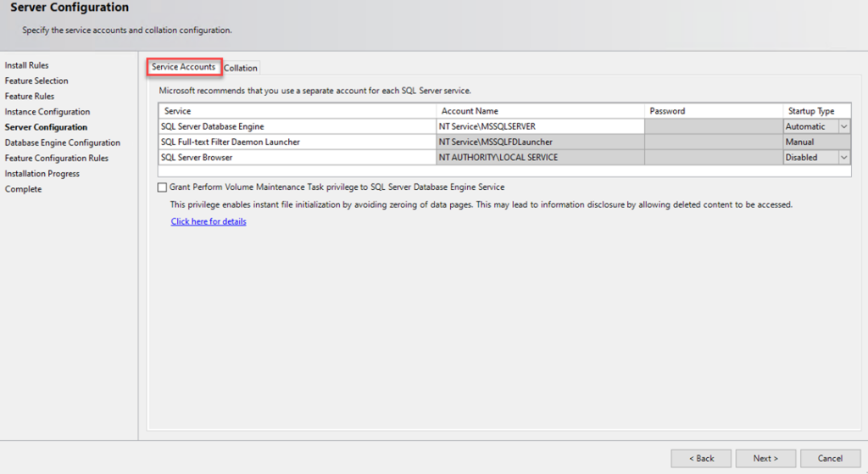Click the NT Service\MSSQLSERVER account name field
The image size is (868, 474).
click(540, 127)
